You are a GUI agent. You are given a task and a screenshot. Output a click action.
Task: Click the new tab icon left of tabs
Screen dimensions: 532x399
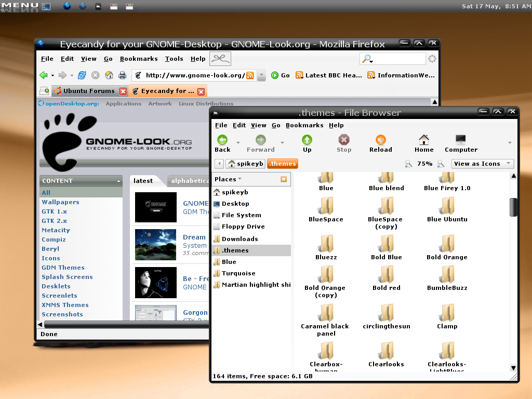pyautogui.click(x=45, y=91)
